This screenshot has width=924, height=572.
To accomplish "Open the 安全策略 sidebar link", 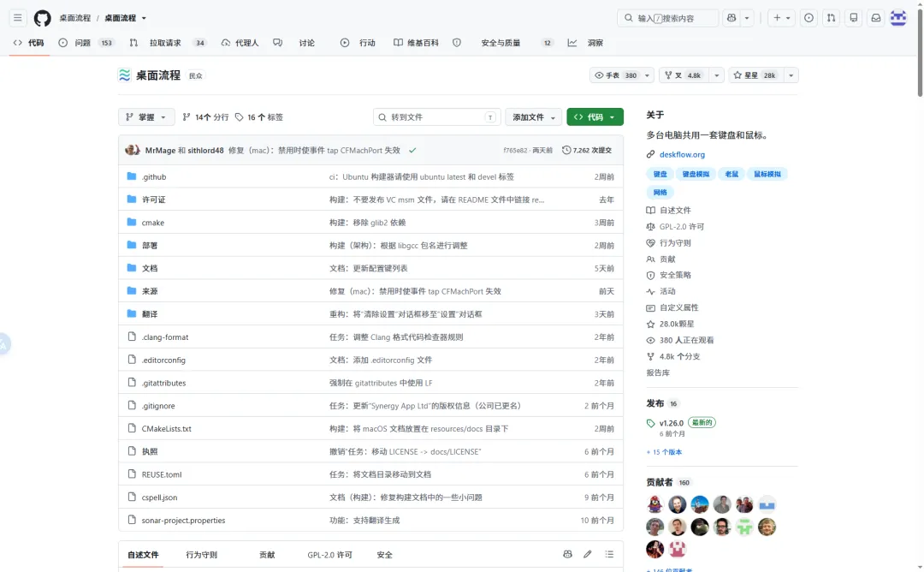I will [x=675, y=275].
